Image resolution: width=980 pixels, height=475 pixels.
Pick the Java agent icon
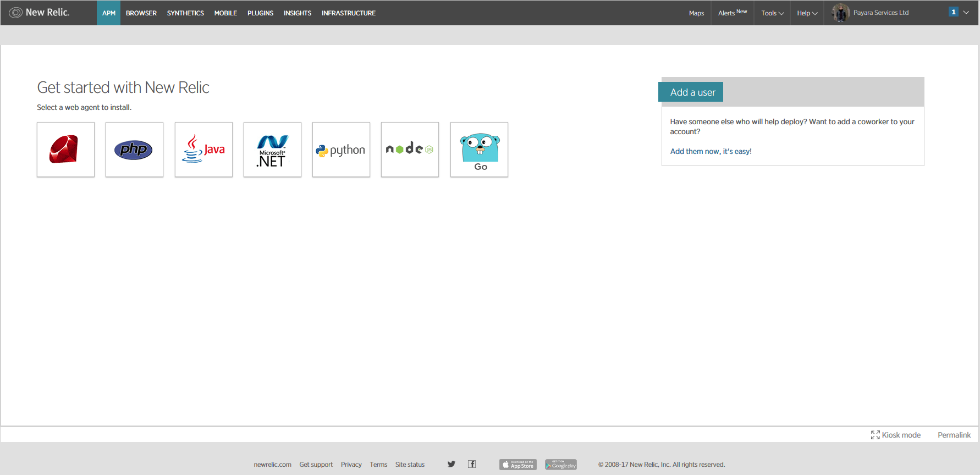coord(203,150)
